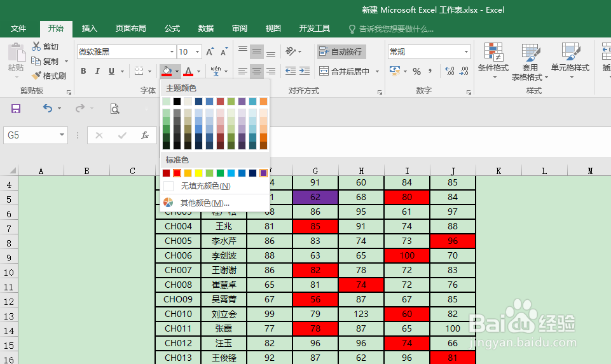This screenshot has width=611, height=364.
Task: Click the phonetic guide wén icon
Action: (216, 71)
